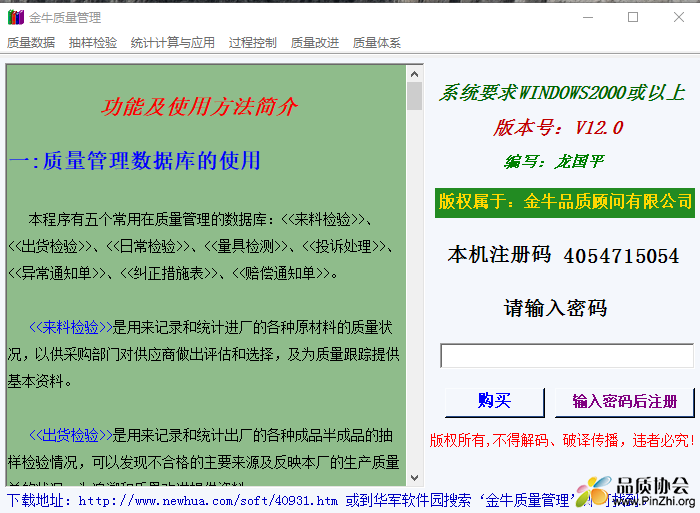Click the registration code 4054715054
This screenshot has height=513, width=700.
click(x=621, y=256)
